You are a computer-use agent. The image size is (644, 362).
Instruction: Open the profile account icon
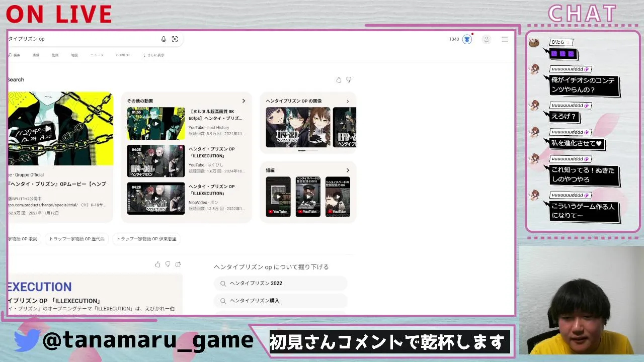click(x=486, y=39)
